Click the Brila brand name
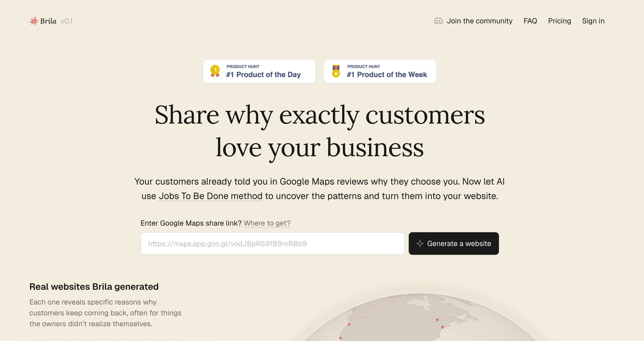This screenshot has width=644, height=341. (48, 21)
